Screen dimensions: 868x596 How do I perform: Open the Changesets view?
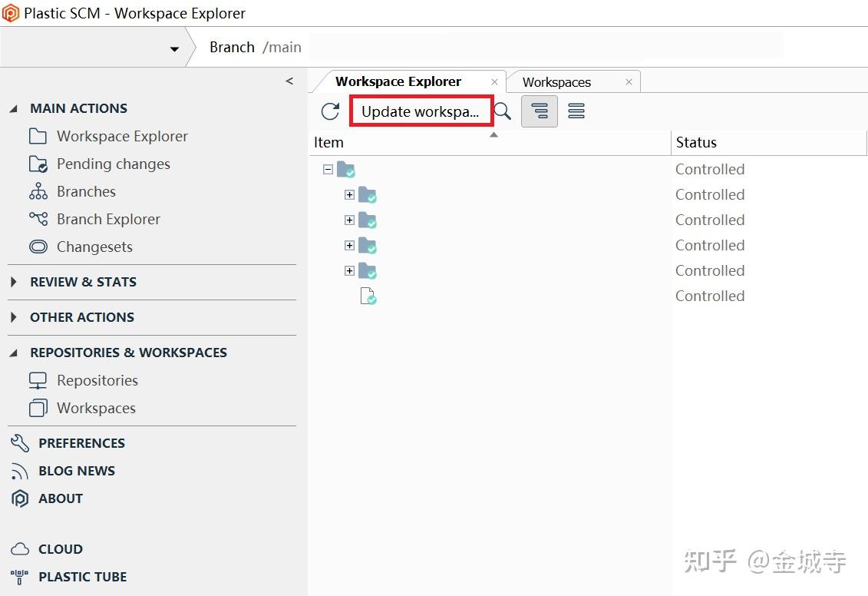click(x=94, y=247)
